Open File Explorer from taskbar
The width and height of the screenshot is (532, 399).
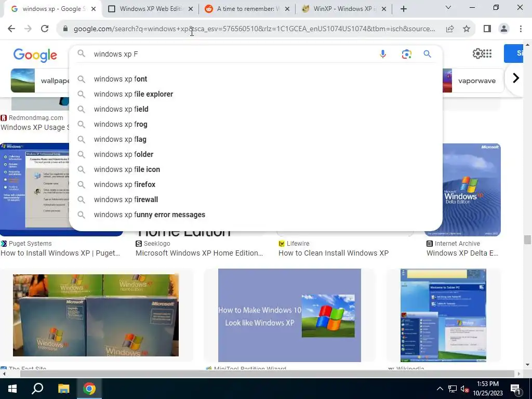pos(63,389)
